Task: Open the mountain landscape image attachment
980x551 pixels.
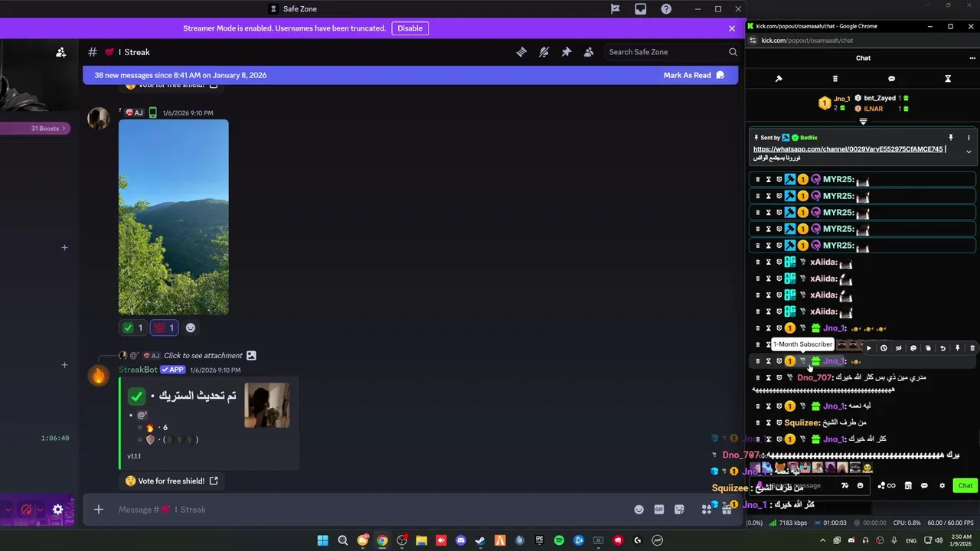Action: pos(174,217)
